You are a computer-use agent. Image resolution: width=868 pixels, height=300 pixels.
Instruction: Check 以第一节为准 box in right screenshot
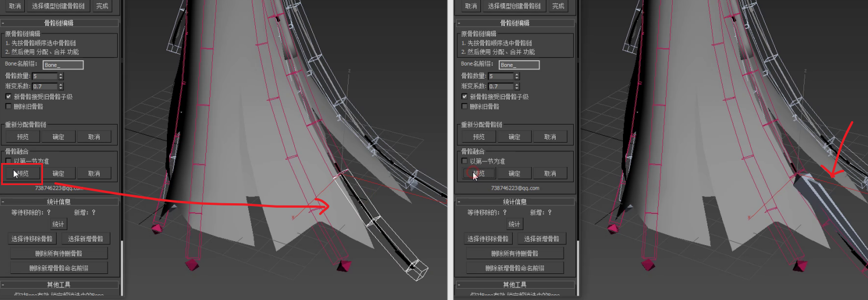[465, 161]
